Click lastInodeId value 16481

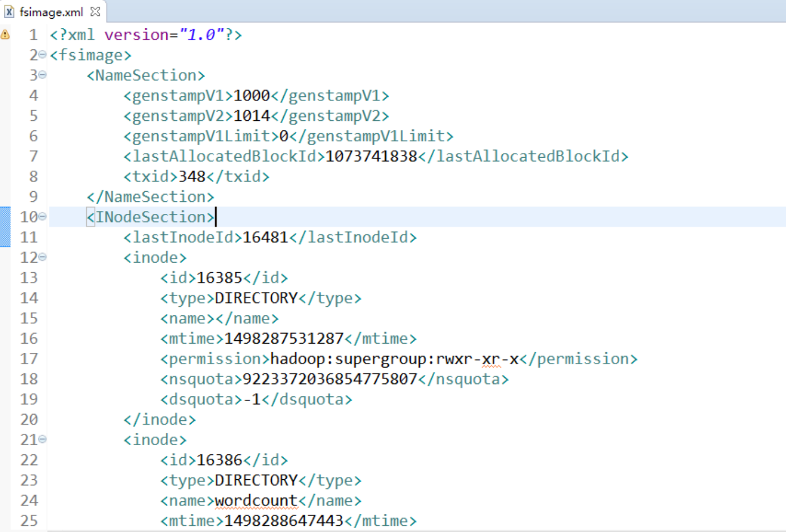click(265, 237)
